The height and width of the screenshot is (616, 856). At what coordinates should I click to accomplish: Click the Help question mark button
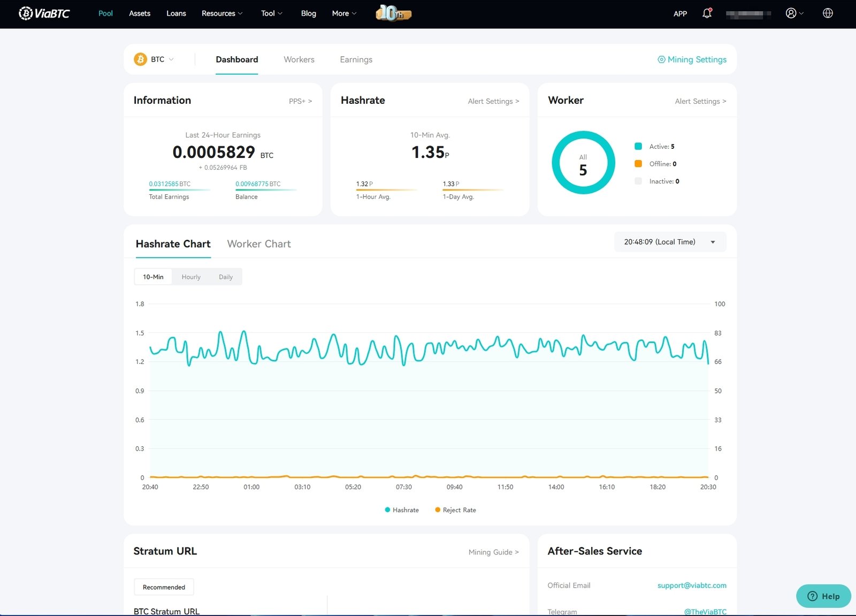823,596
